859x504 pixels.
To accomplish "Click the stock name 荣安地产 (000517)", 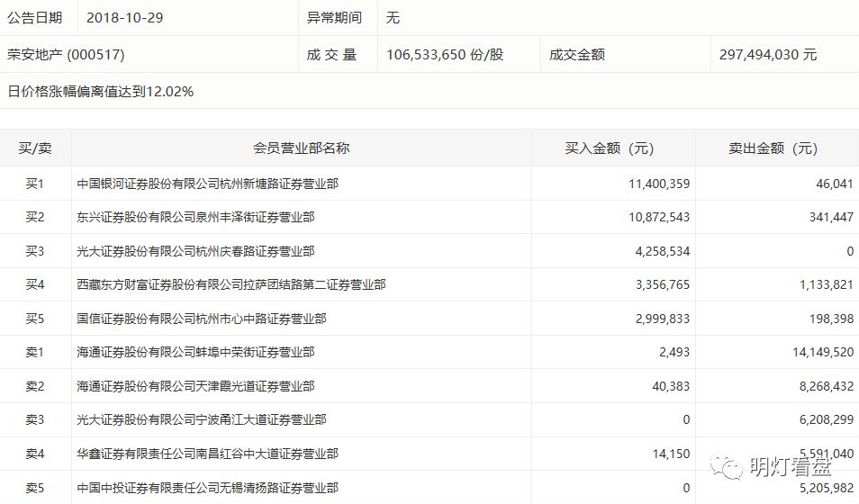I will 66,54.
